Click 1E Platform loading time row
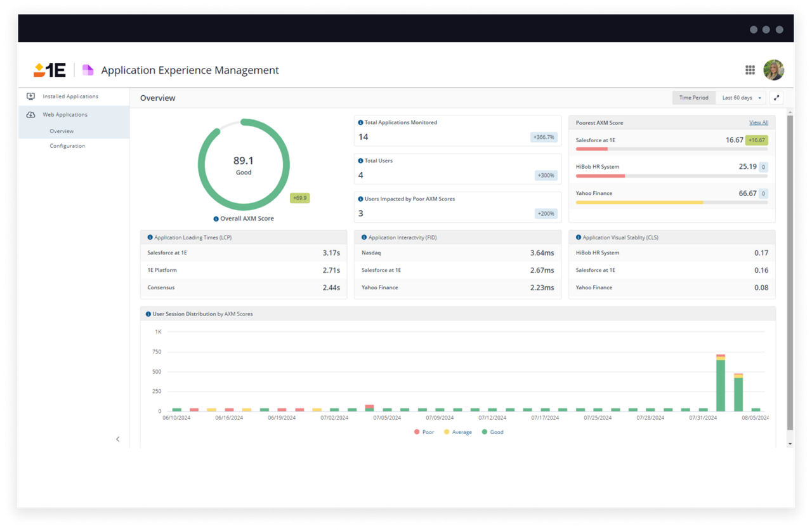 tap(244, 270)
